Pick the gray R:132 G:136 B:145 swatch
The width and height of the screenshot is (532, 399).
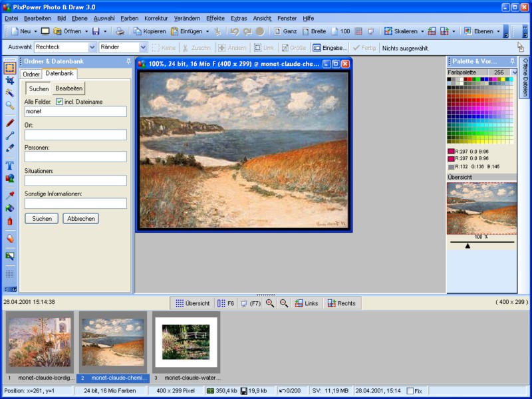[x=451, y=167]
